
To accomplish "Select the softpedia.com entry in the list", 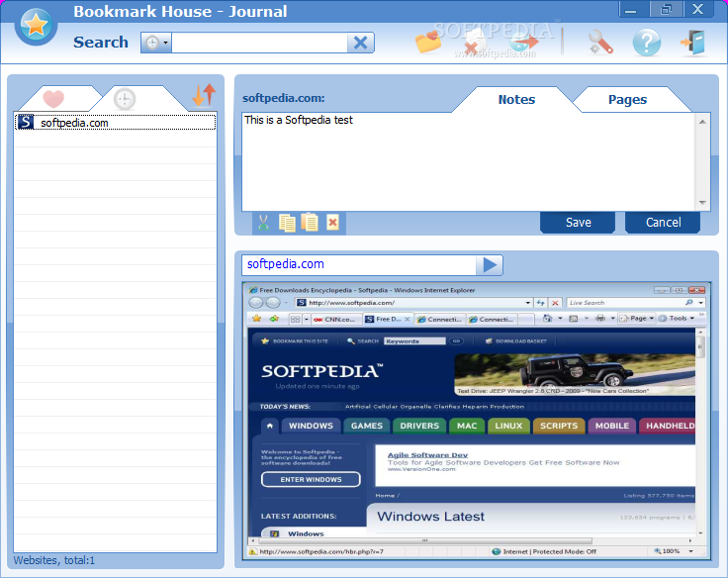I will (115, 122).
